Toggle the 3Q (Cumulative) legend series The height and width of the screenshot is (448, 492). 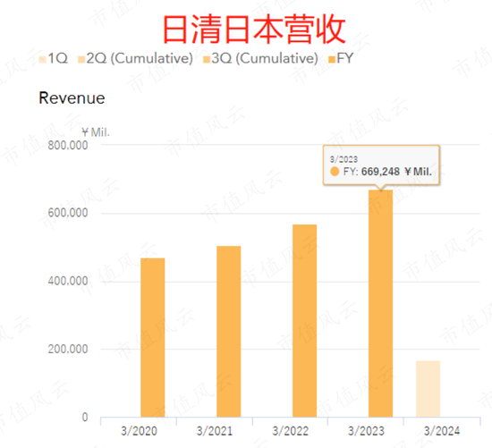[260, 58]
